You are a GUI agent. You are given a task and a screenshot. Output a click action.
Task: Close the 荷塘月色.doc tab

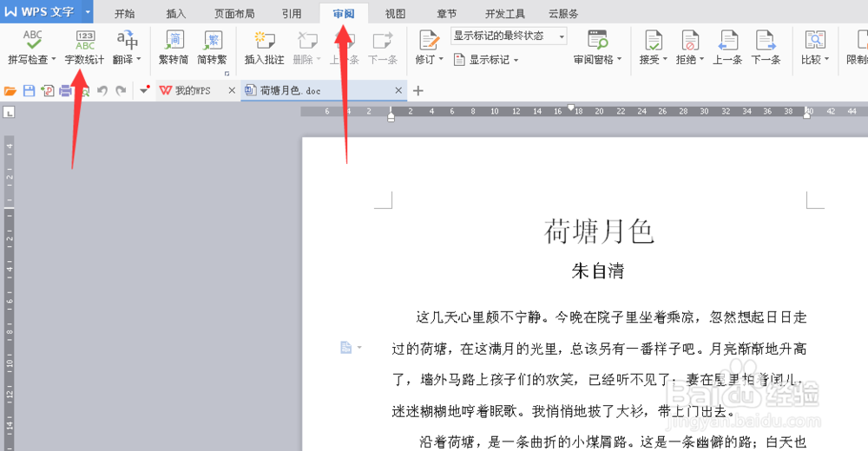tap(398, 91)
